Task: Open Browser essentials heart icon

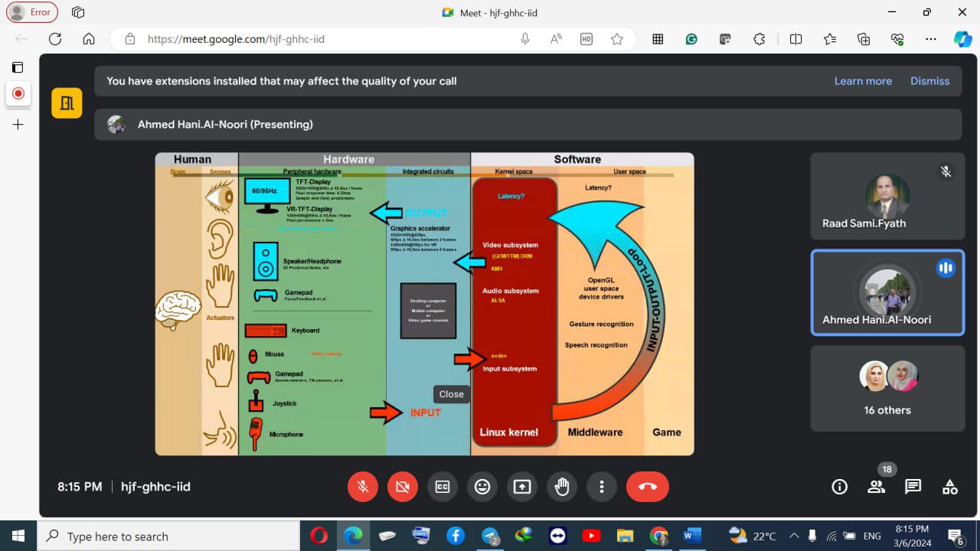Action: point(897,39)
